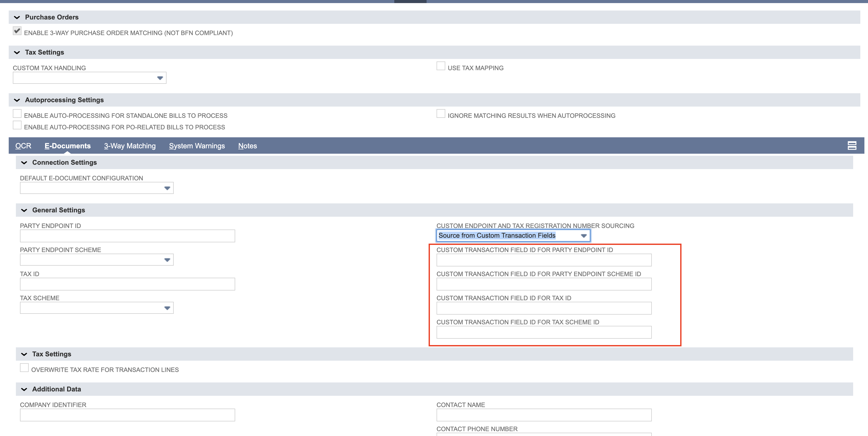
Task: Open Default E-Document Configuration dropdown
Action: coord(97,188)
